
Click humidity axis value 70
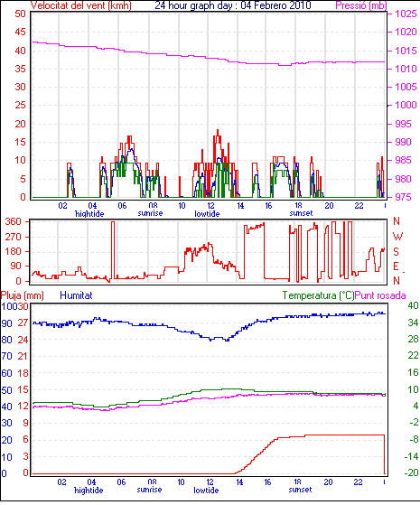click(x=6, y=356)
